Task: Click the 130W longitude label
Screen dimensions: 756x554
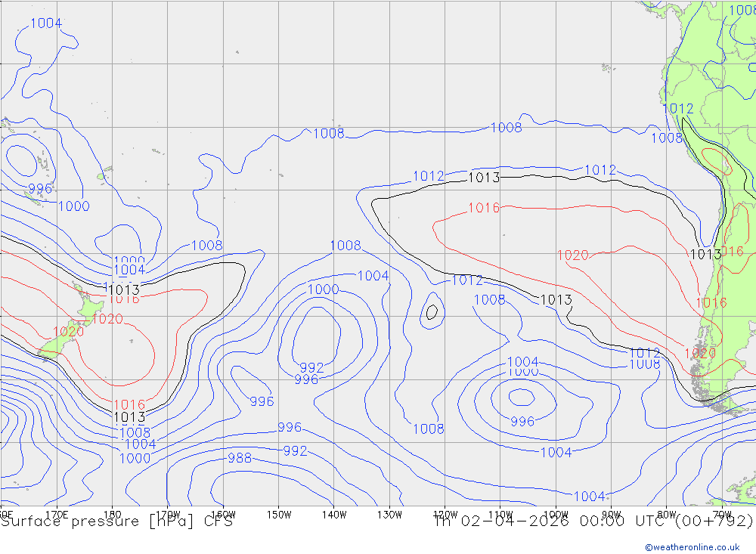Action: pos(389,515)
